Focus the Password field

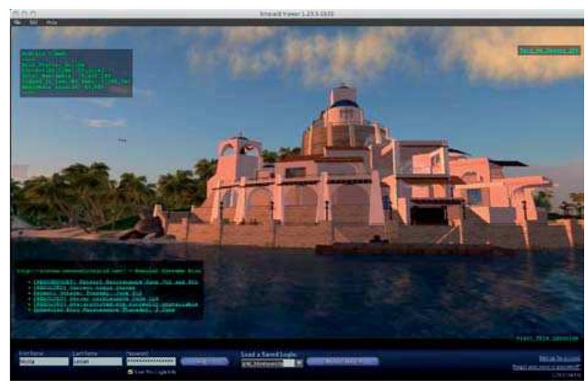pos(151,361)
